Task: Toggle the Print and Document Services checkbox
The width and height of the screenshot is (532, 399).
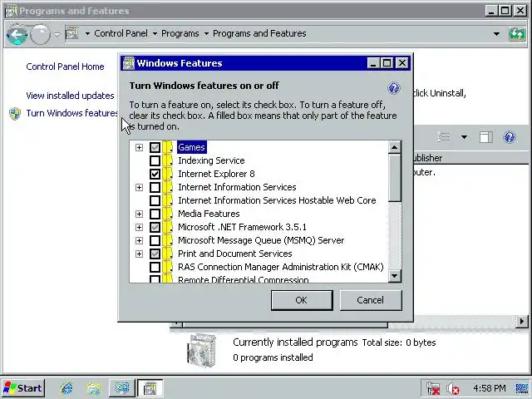Action: 155,254
